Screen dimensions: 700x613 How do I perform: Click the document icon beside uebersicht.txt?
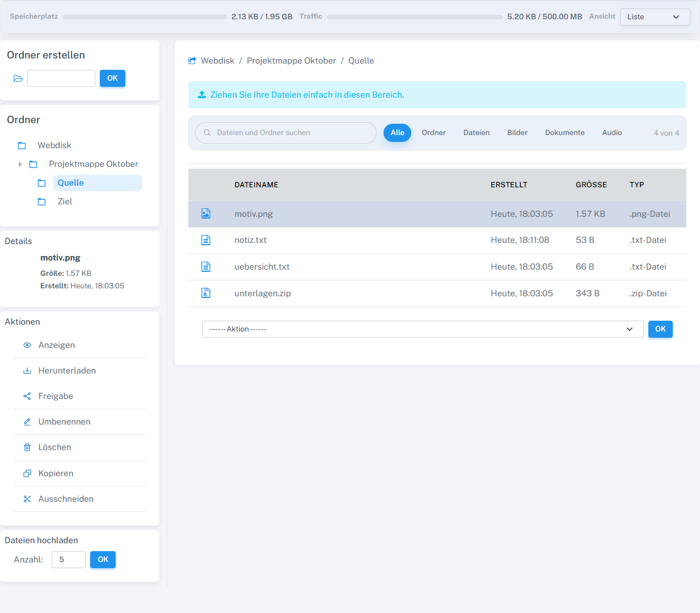point(206,267)
